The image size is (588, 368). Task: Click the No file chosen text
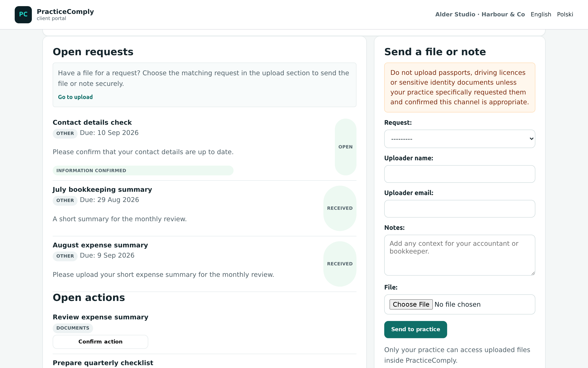pyautogui.click(x=458, y=304)
